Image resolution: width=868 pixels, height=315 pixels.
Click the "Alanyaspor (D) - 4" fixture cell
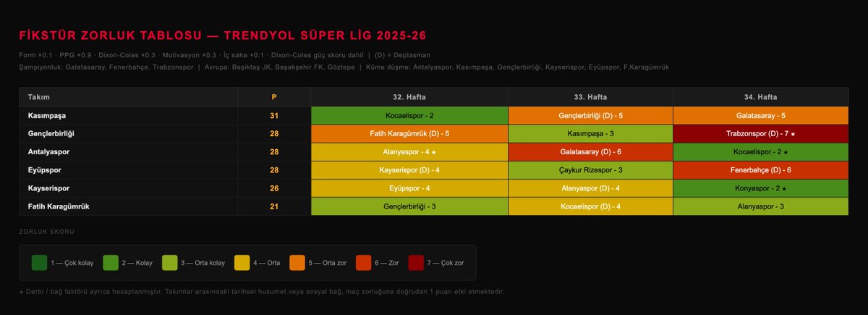[590, 188]
